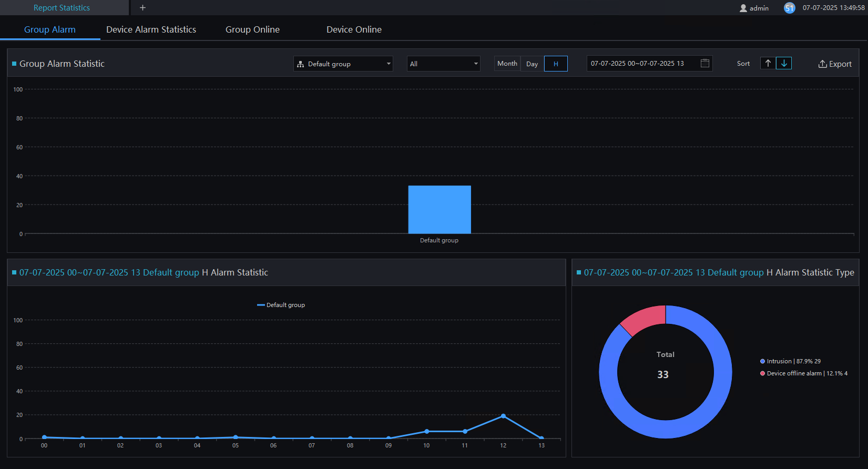Toggle Device offline alarm legend entry
The width and height of the screenshot is (868, 469).
pos(804,373)
